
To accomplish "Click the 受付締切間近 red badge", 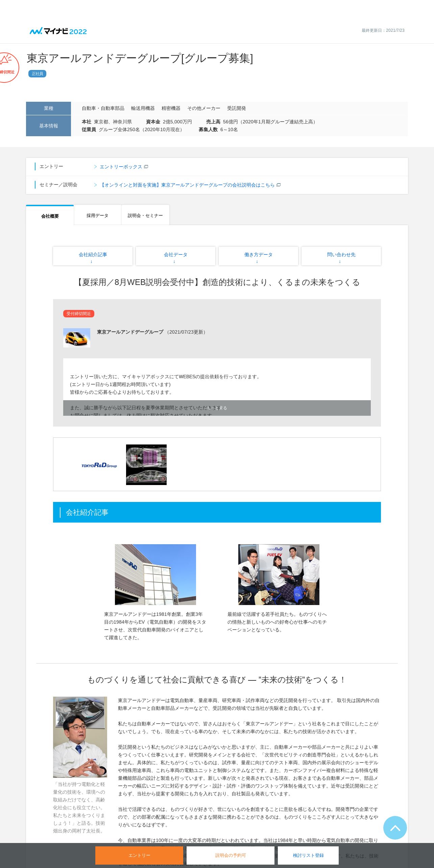I will pyautogui.click(x=79, y=314).
